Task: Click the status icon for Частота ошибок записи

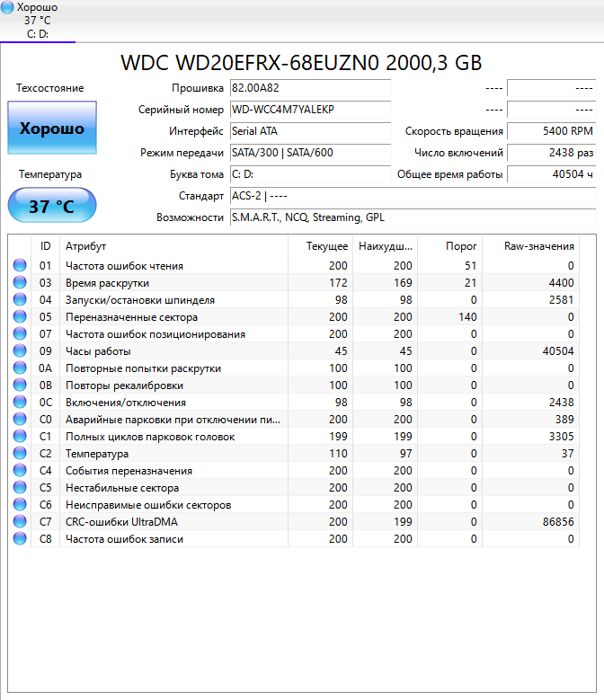Action: click(x=20, y=538)
